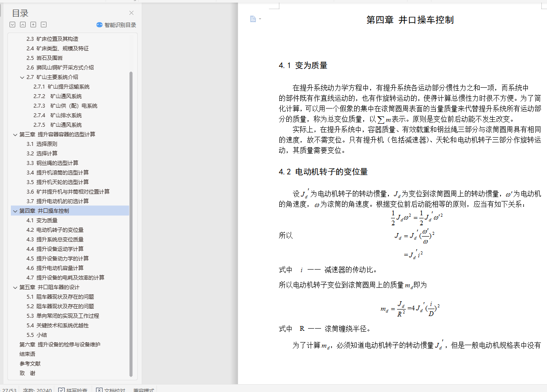547x392 pixels.
Task: Open 5.4 关键技术和系统优越性
Action: [x=57, y=326]
